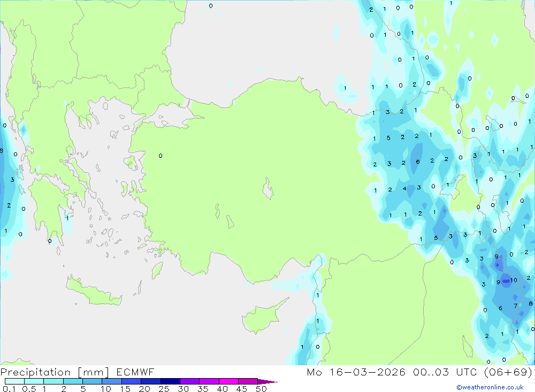Choose the 40–45 mm legend color segment
Image resolution: width=535 pixels, height=392 pixels.
click(x=228, y=381)
